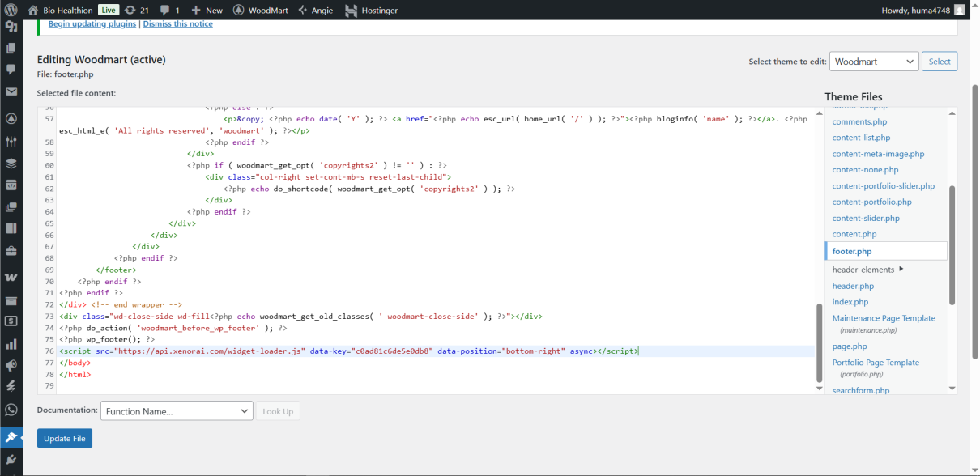Screen dimensions: 980x476
Task: Open Pages icon in the sidebar
Action: pos(11,48)
